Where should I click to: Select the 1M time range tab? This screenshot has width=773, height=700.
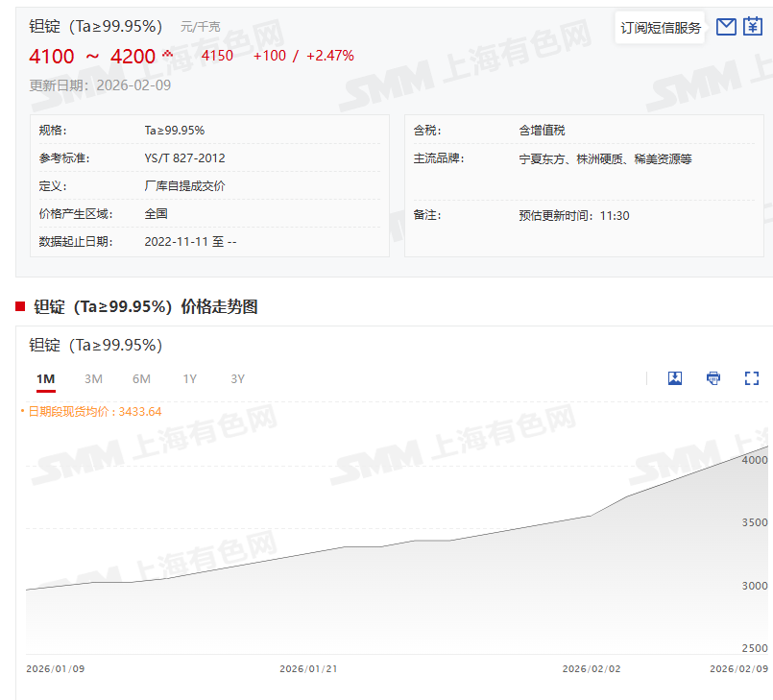pos(45,379)
